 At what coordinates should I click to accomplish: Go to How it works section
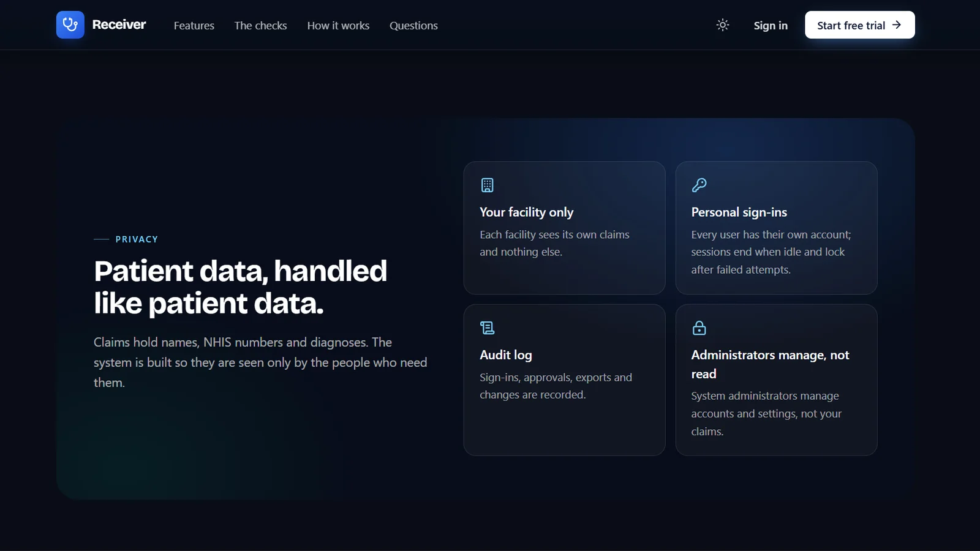(338, 26)
